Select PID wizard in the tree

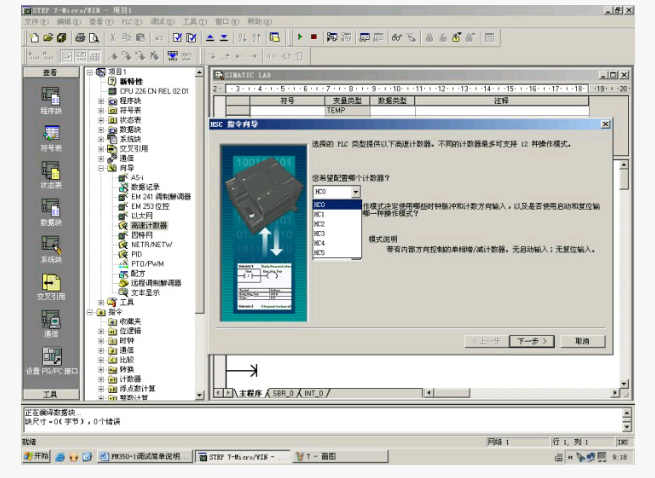point(137,254)
